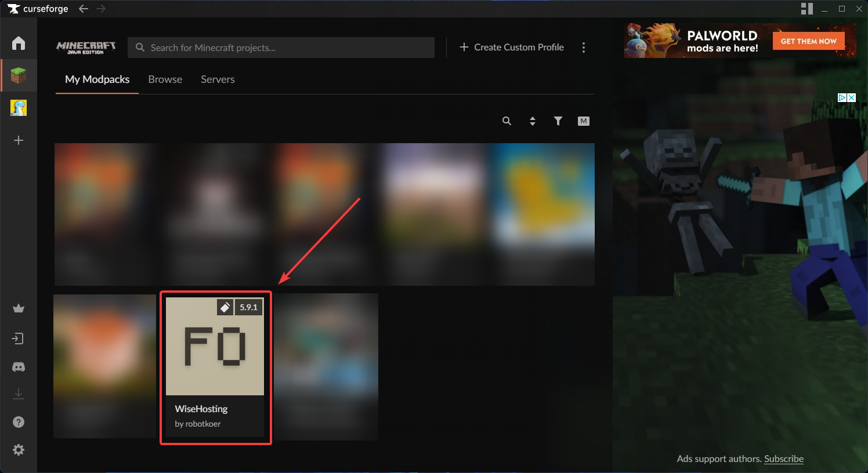The image size is (868, 473).
Task: Select the Minecraft grass block game icon
Action: (19, 75)
